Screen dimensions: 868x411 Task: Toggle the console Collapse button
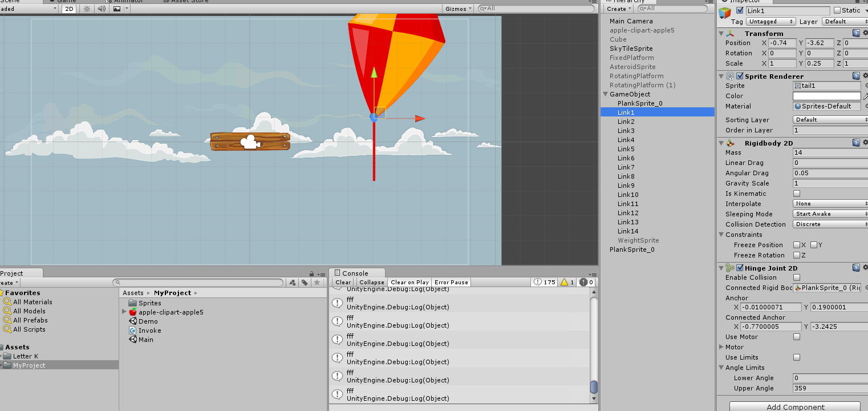(372, 283)
